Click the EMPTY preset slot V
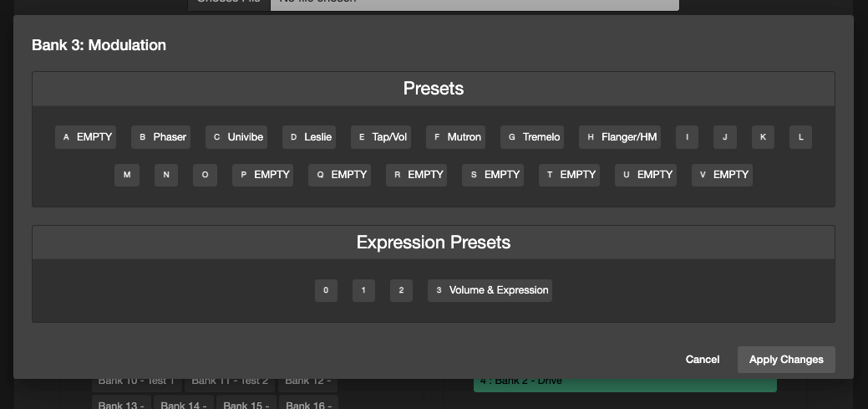The image size is (868, 409). coord(722,175)
